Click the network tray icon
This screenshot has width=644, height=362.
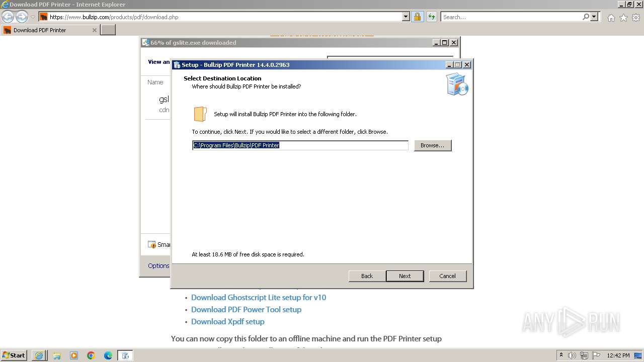coord(584,355)
